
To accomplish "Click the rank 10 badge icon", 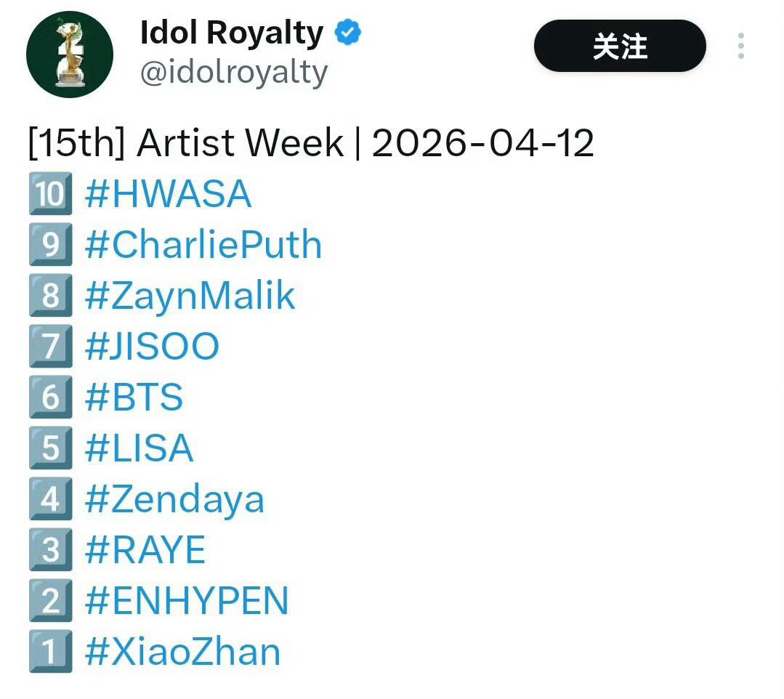I will click(49, 193).
